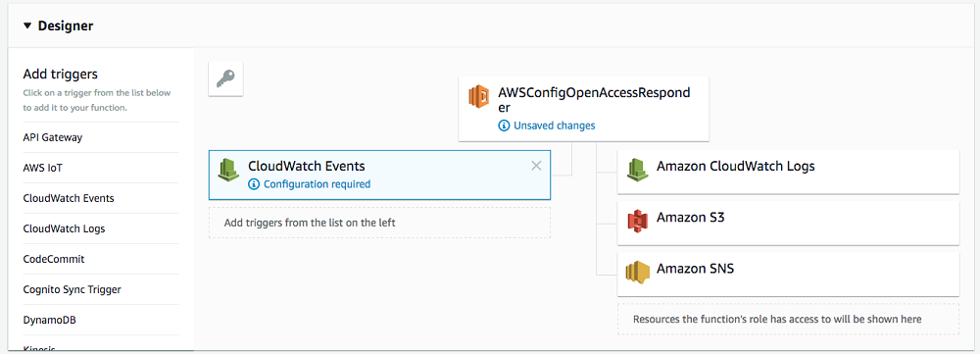Click the Add triggers from the list placeholder
Viewport: 980px width, 354px height.
379,223
